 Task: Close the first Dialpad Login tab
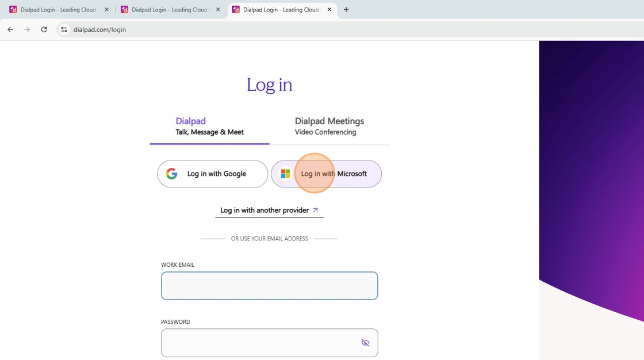coord(107,9)
